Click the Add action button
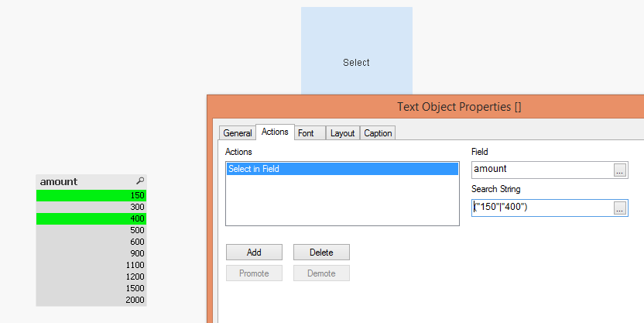 254,252
